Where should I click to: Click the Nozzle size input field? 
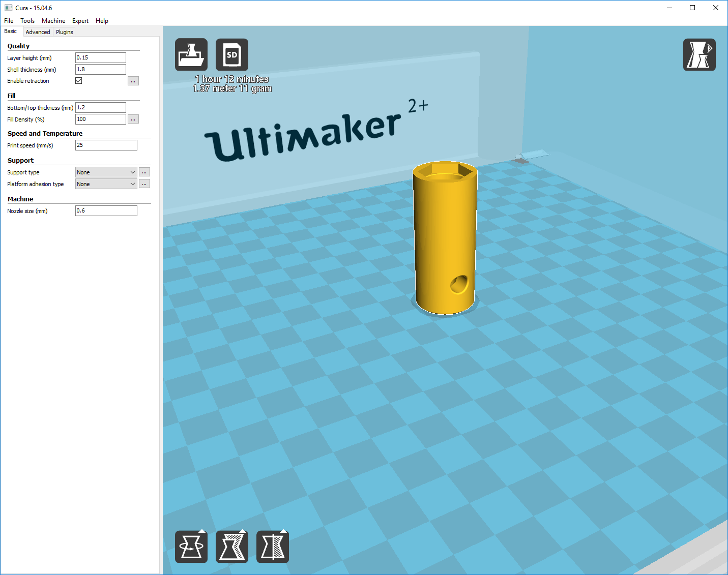point(106,211)
